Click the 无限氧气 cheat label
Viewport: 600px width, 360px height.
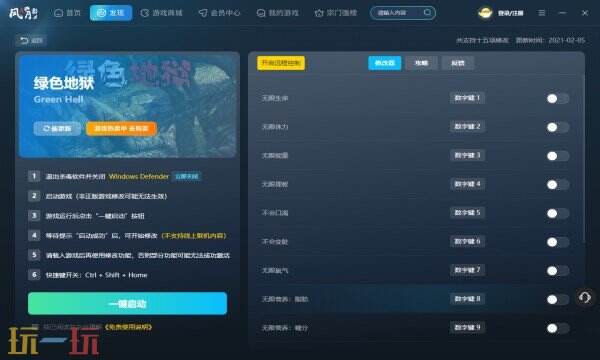pyautogui.click(x=275, y=270)
